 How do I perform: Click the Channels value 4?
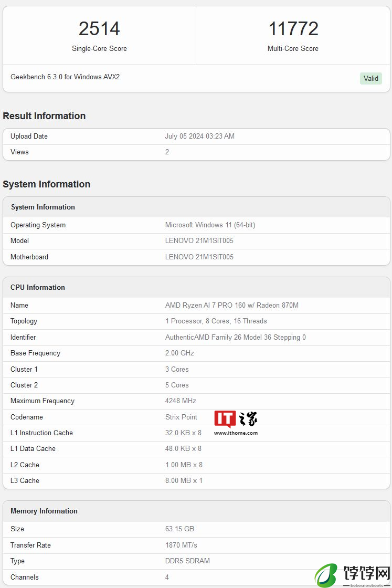167,577
